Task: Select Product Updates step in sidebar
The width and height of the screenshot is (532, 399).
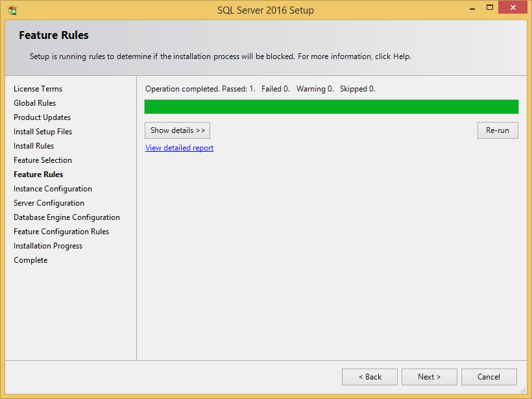Action: [42, 117]
